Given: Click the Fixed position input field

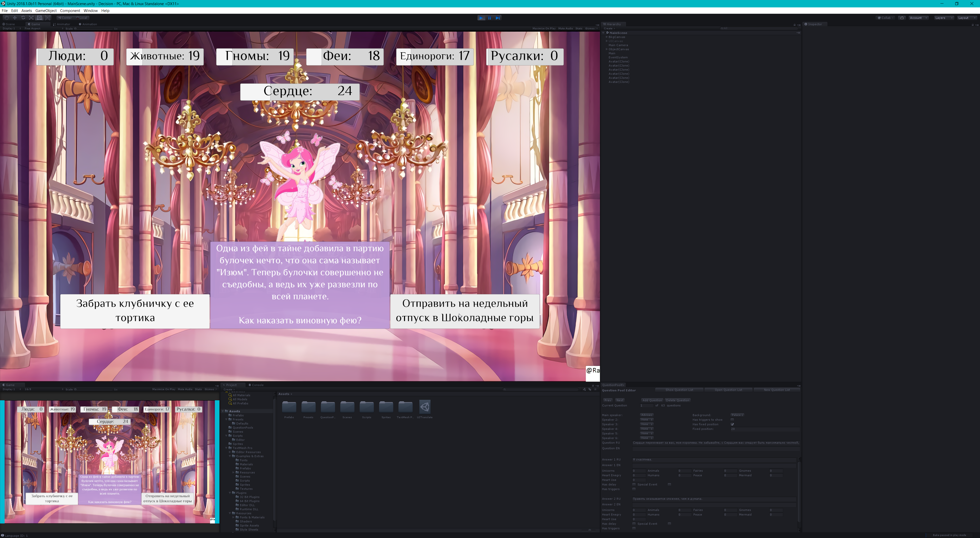Looking at the screenshot, I should click(x=764, y=429).
